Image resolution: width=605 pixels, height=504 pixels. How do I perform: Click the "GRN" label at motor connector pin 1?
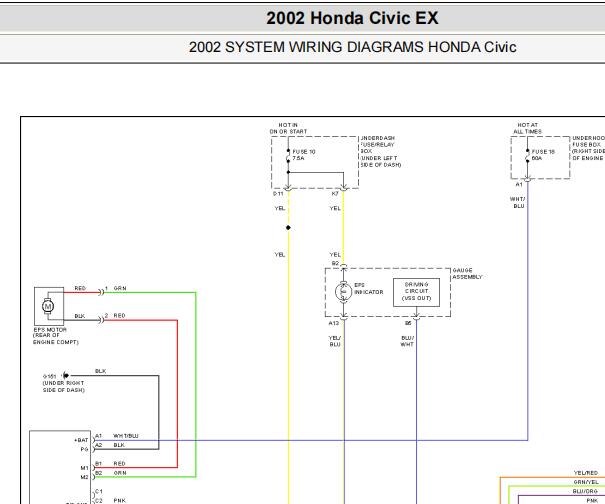(120, 288)
